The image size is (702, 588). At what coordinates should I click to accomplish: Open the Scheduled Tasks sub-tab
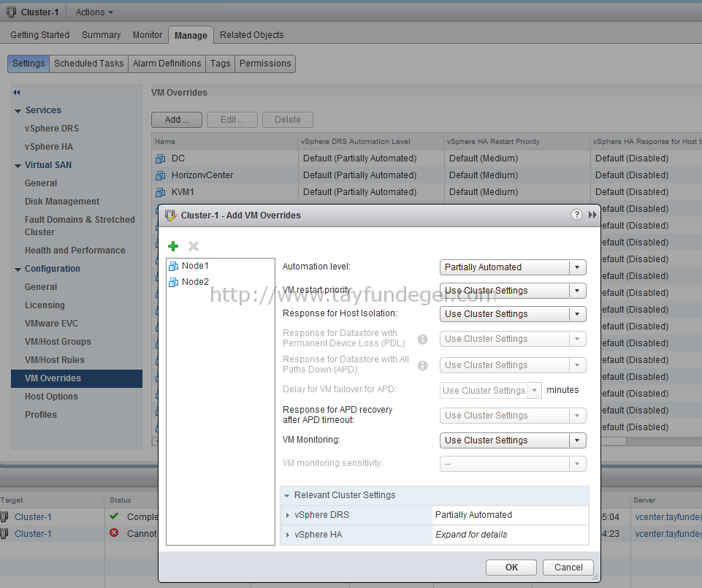click(88, 64)
